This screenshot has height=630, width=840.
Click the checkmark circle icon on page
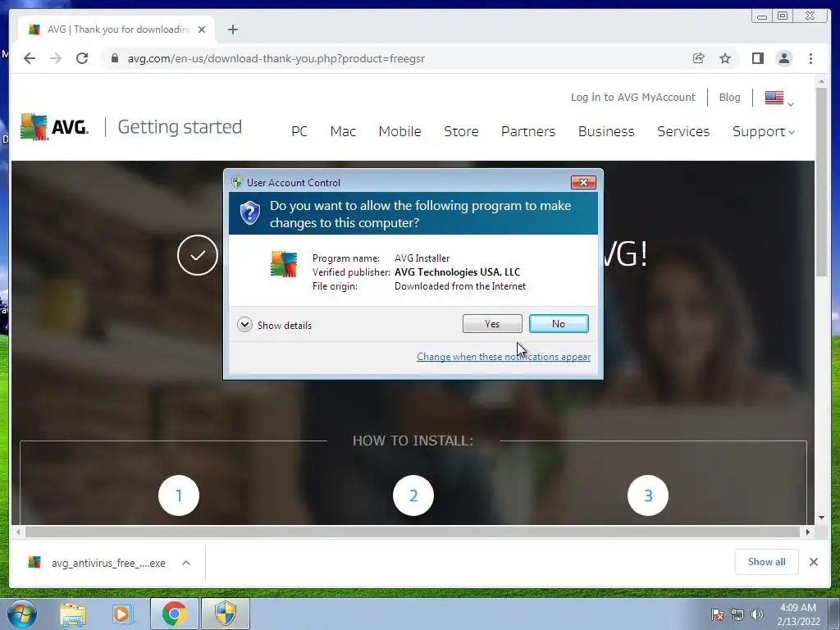click(198, 255)
